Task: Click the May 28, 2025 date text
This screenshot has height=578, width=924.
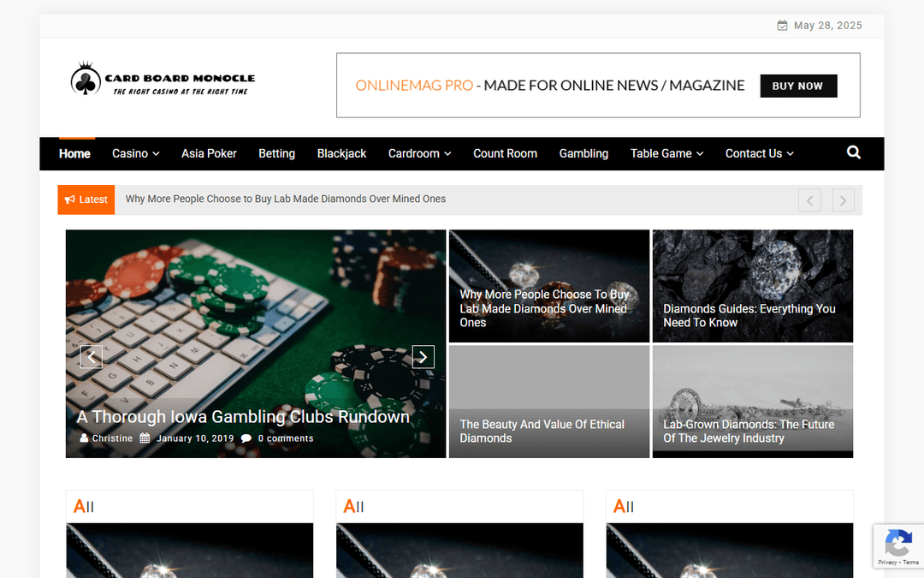Action: point(828,26)
